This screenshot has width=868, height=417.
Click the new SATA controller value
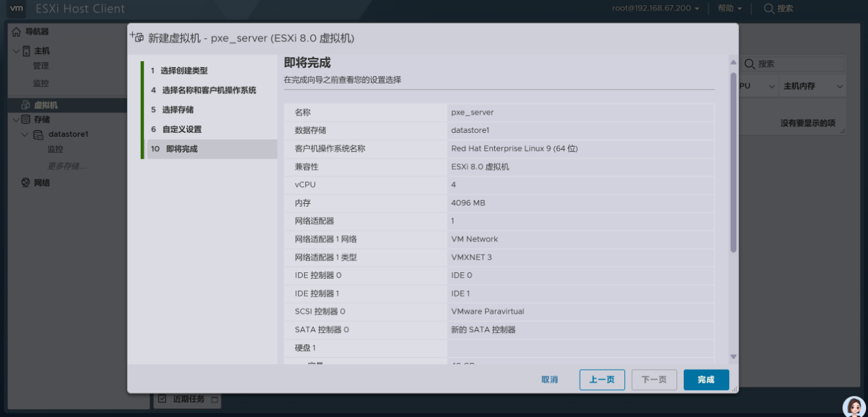click(x=484, y=330)
